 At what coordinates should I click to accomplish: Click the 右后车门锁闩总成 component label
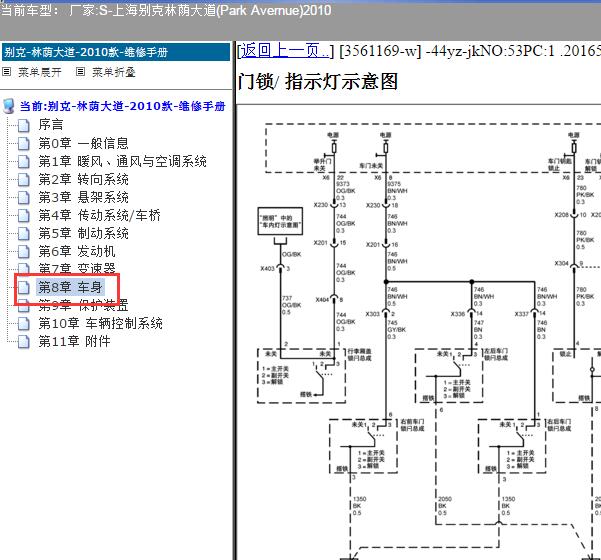point(559,425)
